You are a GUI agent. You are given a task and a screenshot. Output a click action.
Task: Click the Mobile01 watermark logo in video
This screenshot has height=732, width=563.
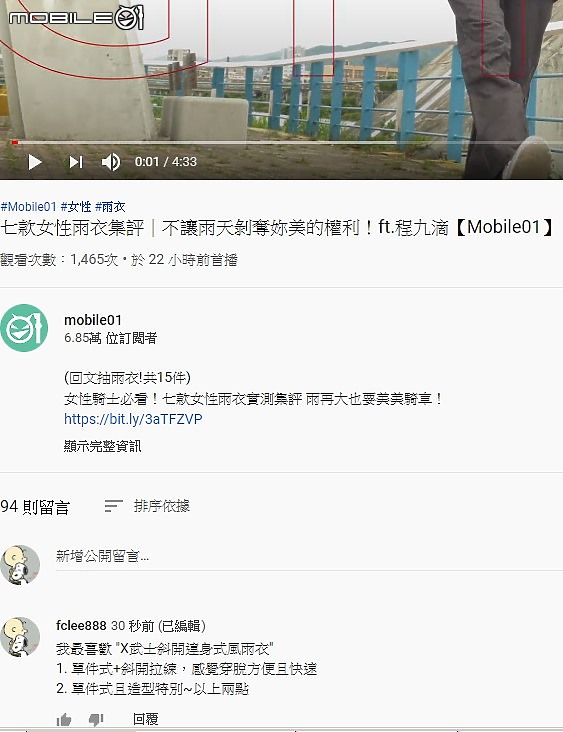point(77,18)
